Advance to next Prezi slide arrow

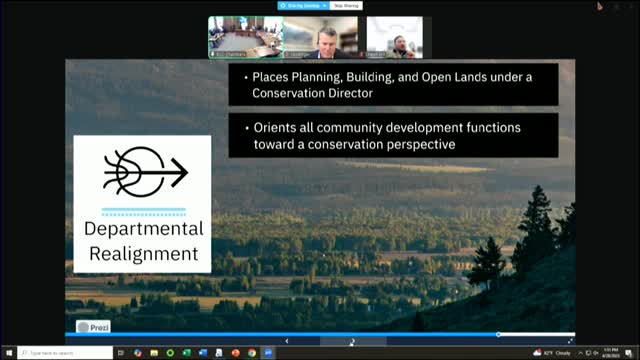353,341
